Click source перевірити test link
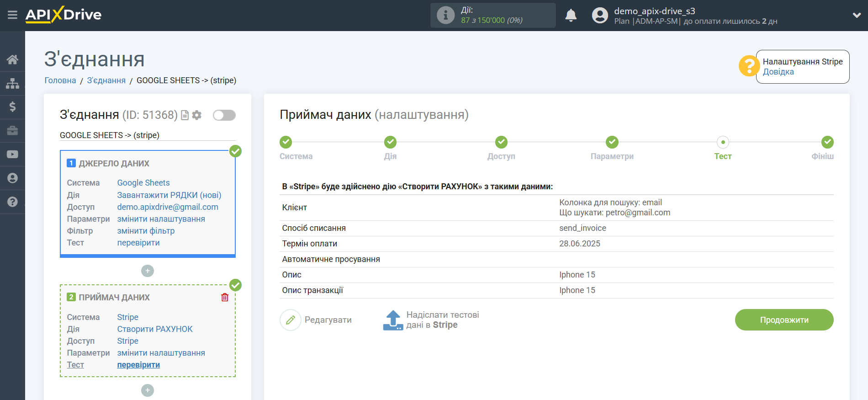 pyautogui.click(x=138, y=243)
